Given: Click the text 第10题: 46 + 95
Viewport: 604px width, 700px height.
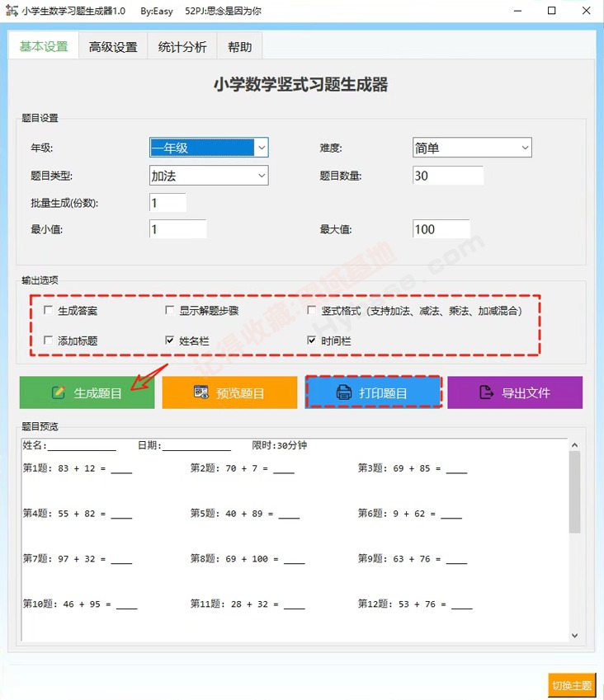Looking at the screenshot, I should point(62,604).
